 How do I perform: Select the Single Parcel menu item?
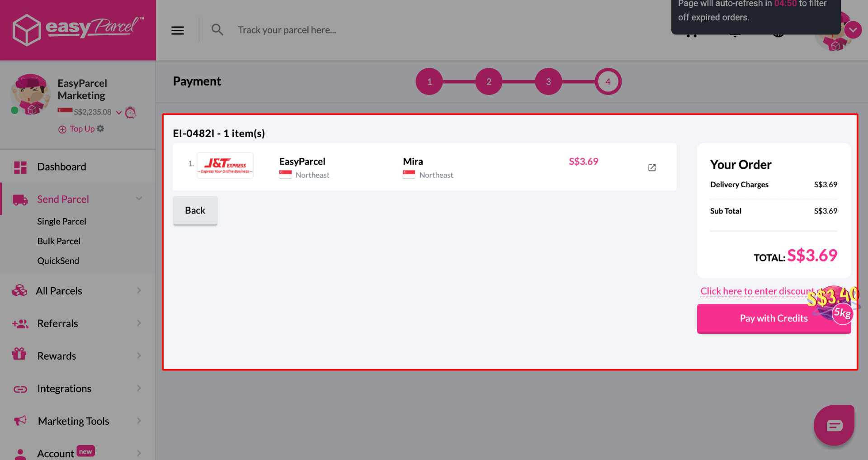pyautogui.click(x=61, y=221)
